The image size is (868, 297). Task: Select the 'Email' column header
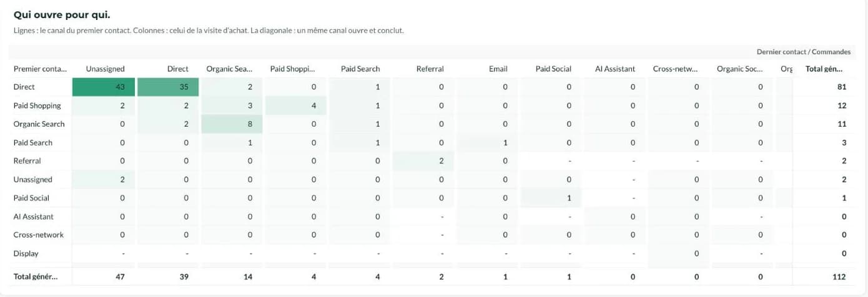[498, 69]
